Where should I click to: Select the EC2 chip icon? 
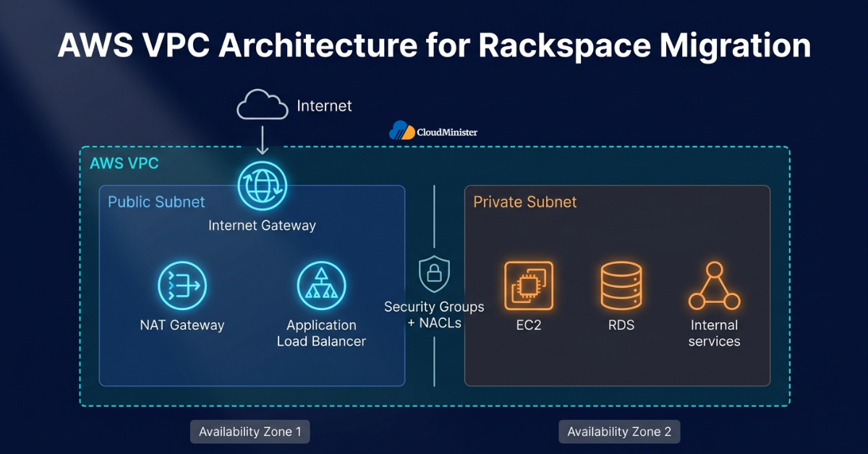point(529,286)
